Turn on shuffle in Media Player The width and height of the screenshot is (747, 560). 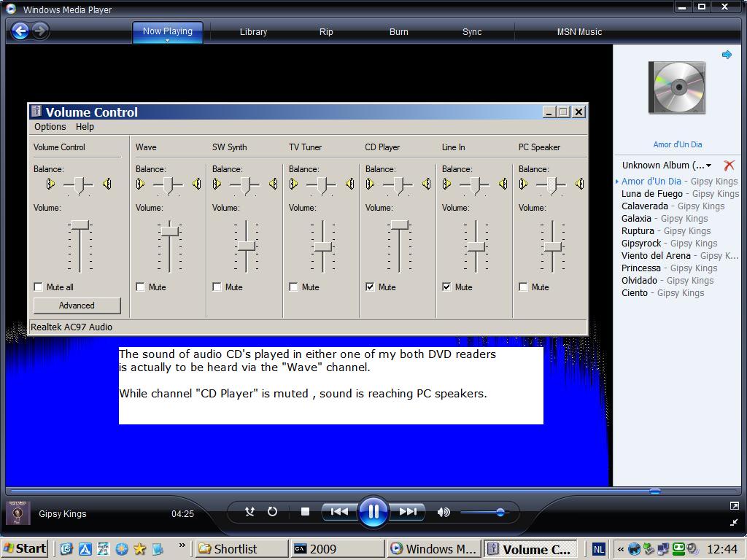tap(249, 511)
